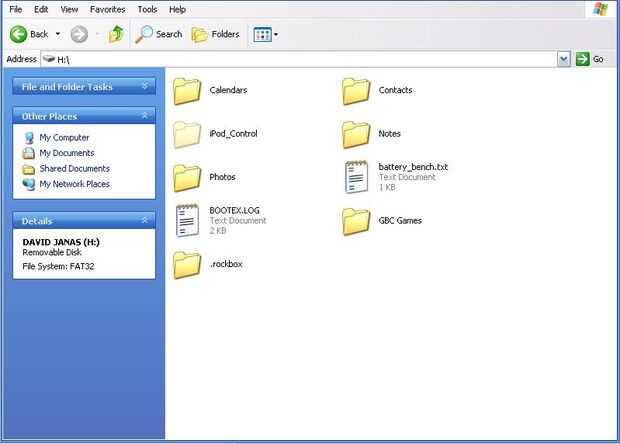Collapse the File and Folder Tasks panel
Image resolution: width=620 pixels, height=444 pixels.
(x=145, y=86)
